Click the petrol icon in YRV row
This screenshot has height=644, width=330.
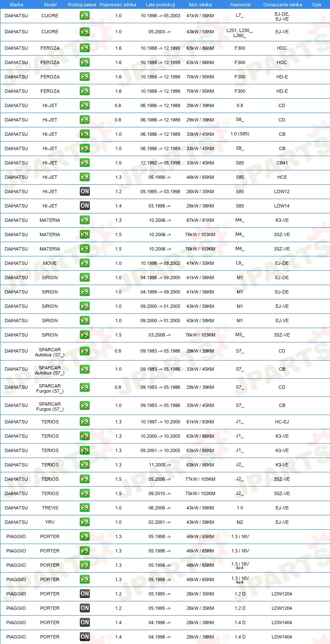tap(84, 522)
